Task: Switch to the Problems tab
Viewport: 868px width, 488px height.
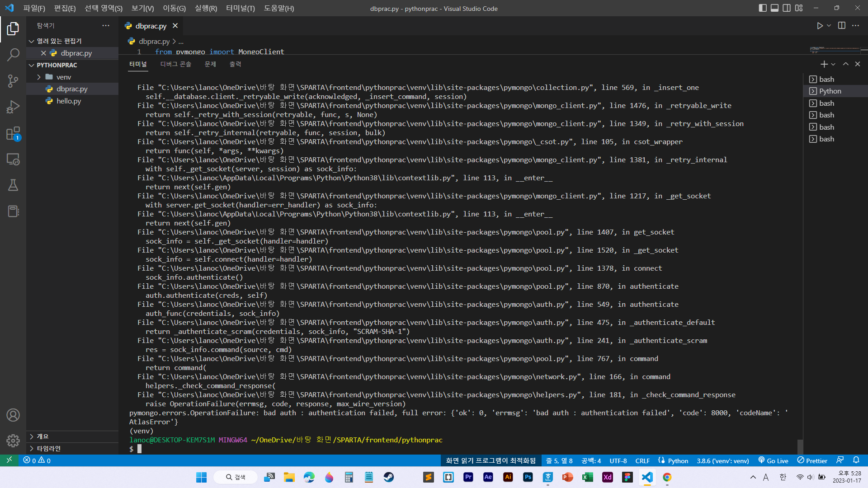Action: [x=210, y=64]
